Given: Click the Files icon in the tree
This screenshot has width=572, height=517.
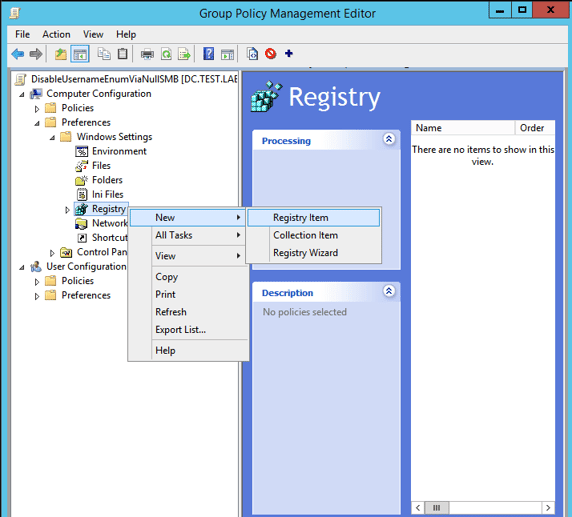Looking at the screenshot, I should [82, 166].
